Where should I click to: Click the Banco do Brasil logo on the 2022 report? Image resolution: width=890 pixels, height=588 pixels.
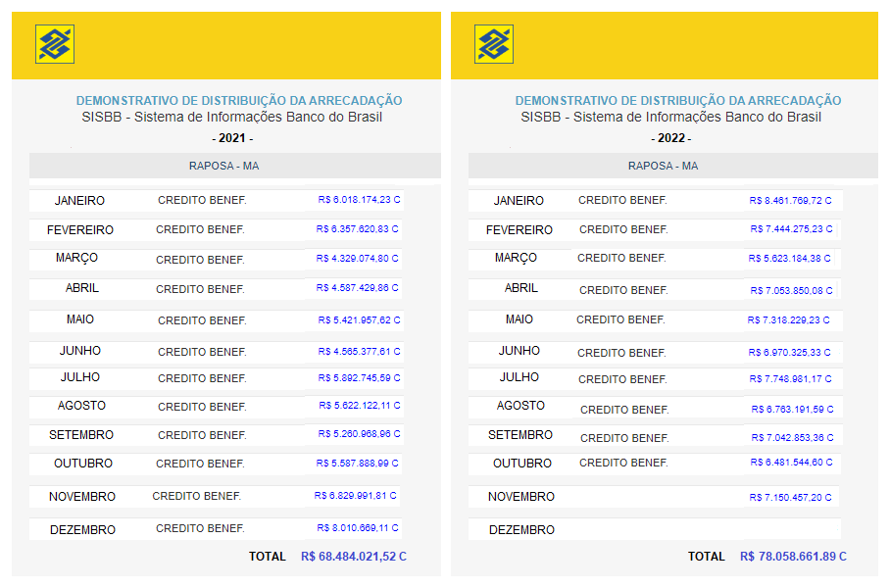click(x=492, y=43)
